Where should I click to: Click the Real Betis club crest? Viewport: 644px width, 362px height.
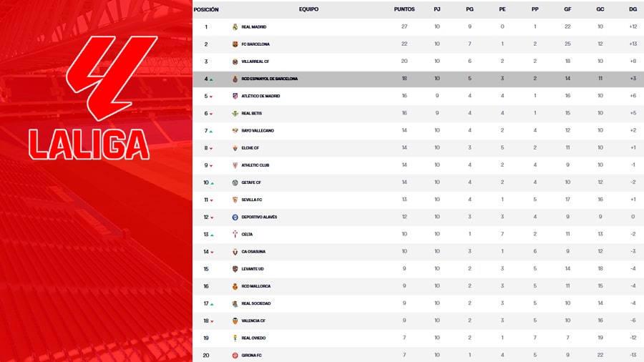point(235,113)
